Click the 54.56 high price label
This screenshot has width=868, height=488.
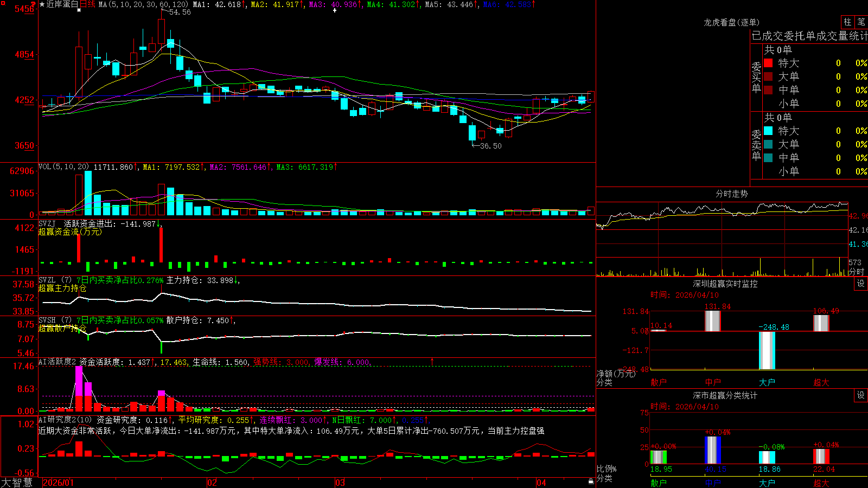(x=180, y=12)
